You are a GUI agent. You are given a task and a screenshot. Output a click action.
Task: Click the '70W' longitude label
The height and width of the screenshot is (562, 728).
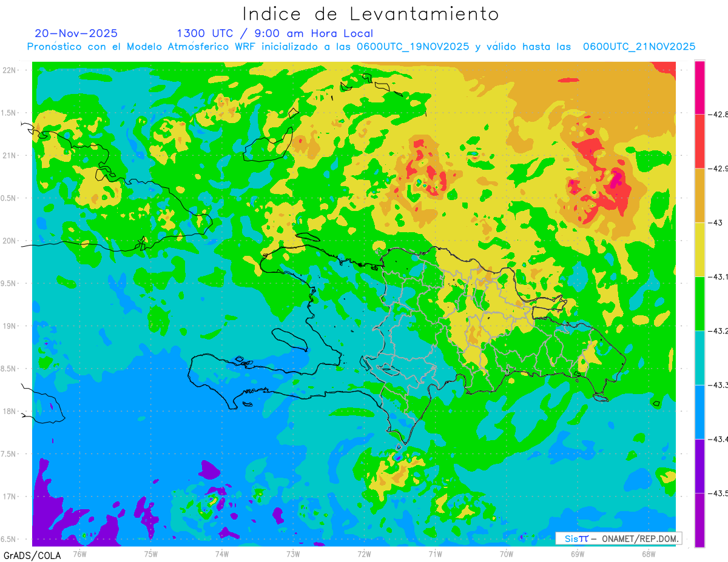(x=507, y=553)
